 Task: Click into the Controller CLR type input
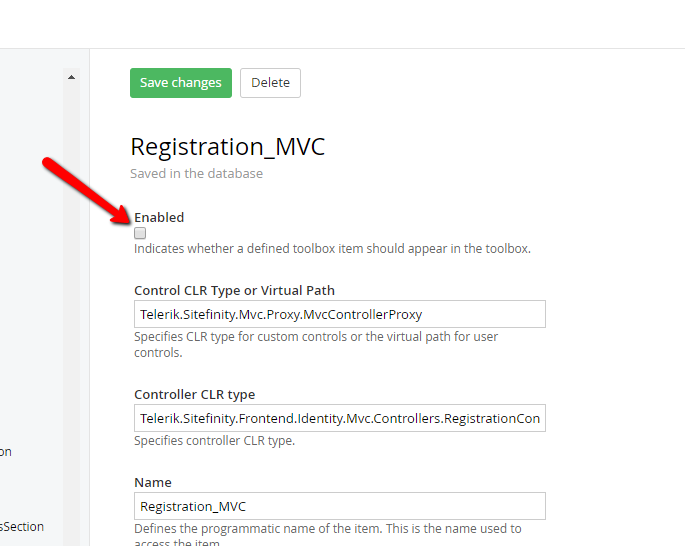(x=339, y=418)
